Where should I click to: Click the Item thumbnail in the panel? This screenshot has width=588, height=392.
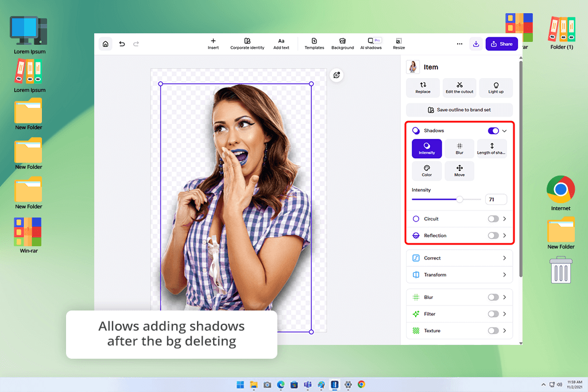coord(413,67)
